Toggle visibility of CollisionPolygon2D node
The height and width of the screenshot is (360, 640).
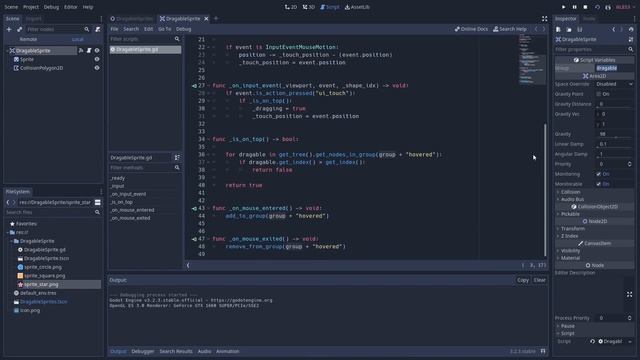point(97,68)
